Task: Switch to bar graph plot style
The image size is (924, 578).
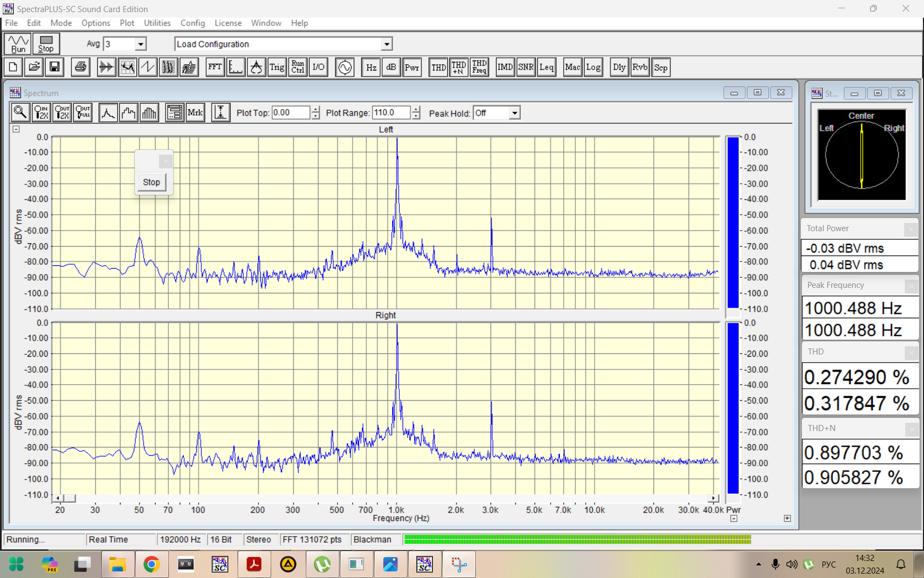Action: pyautogui.click(x=149, y=113)
